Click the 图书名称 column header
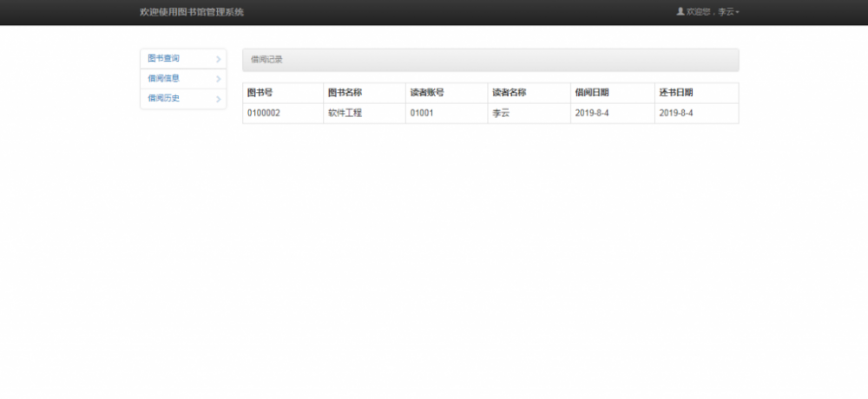 365,93
